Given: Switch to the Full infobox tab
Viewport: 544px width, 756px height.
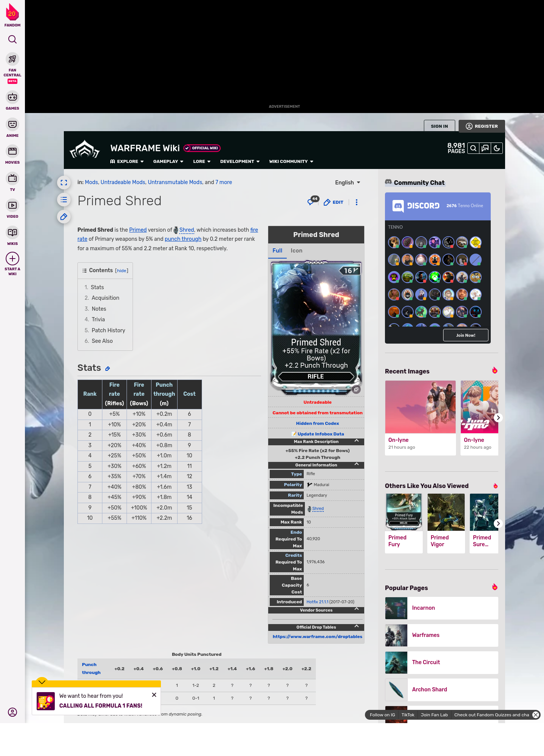Looking at the screenshot, I should pyautogui.click(x=277, y=251).
